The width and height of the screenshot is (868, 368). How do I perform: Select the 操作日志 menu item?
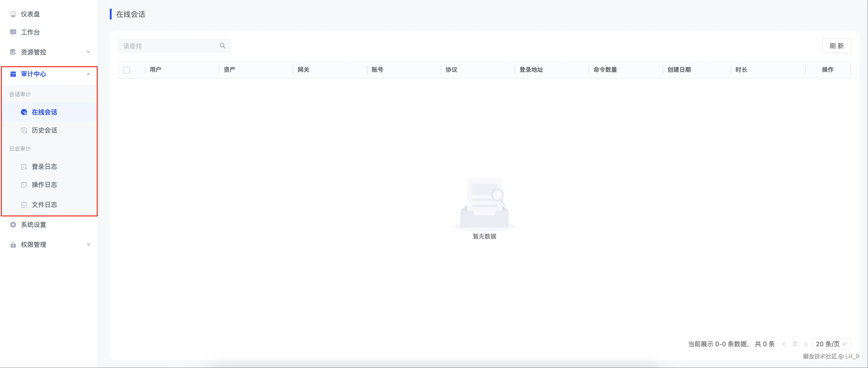click(x=44, y=185)
